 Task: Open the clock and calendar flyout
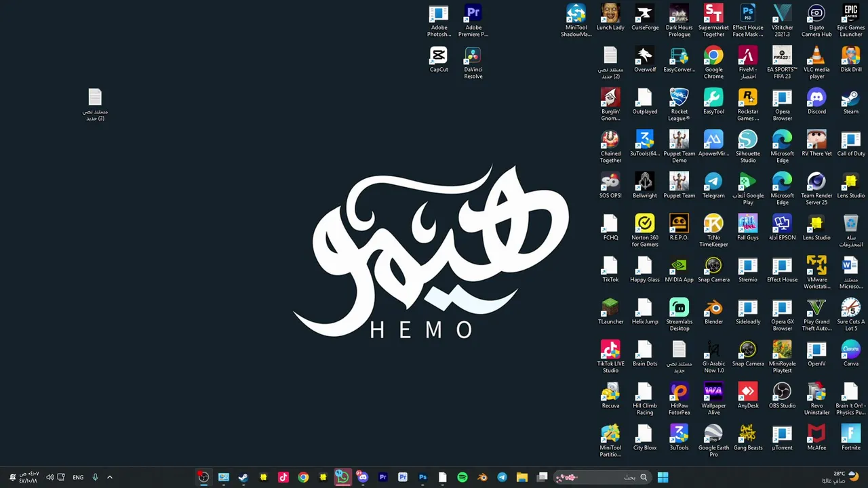(28, 477)
